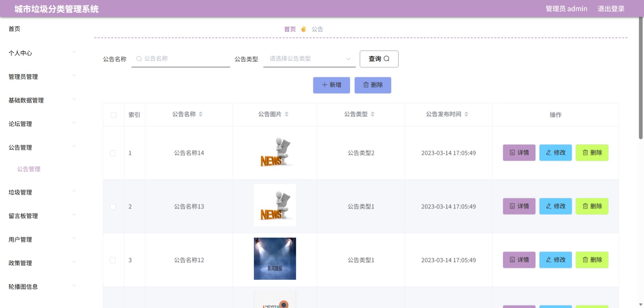Screen dimensions: 644x308
Task: Tick the checkbox for row 公告名称12
Action: 113,260
